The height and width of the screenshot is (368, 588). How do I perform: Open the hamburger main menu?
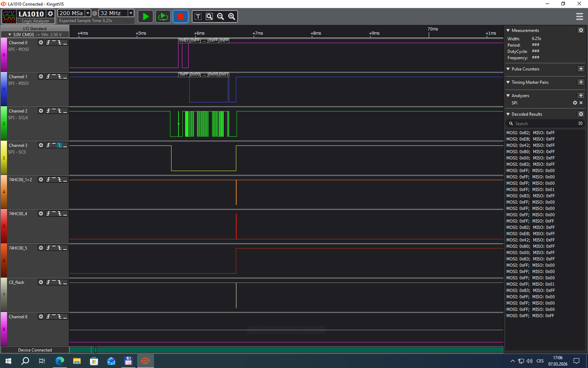coord(580,17)
